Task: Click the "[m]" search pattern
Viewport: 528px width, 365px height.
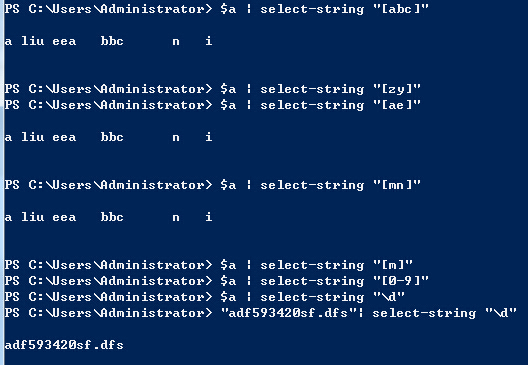Action: pos(393,265)
